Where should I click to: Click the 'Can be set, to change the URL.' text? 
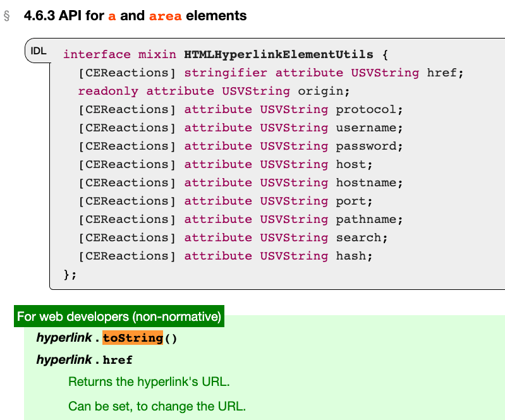[x=157, y=406]
